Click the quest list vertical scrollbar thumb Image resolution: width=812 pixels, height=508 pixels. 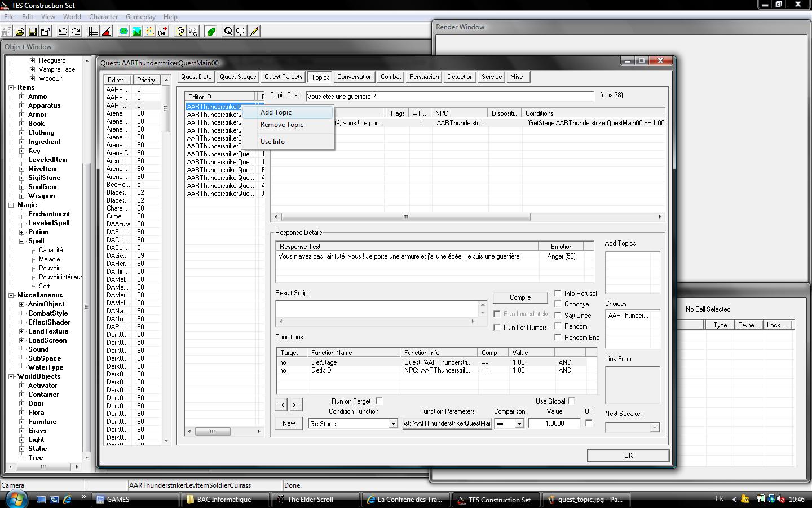point(166,108)
